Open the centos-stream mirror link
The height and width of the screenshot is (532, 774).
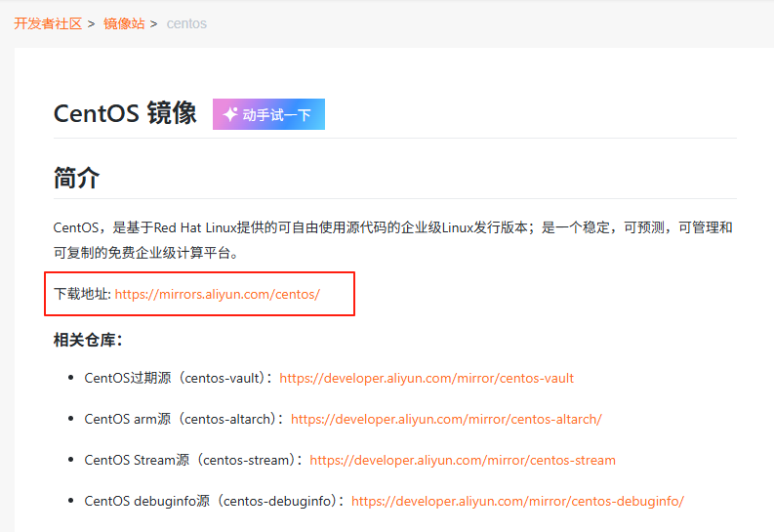463,460
